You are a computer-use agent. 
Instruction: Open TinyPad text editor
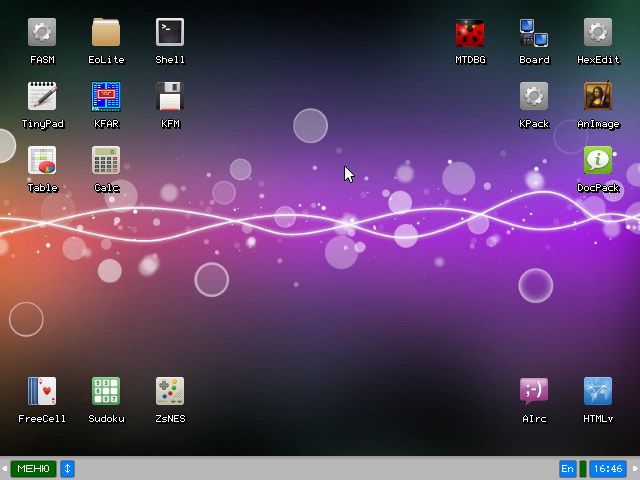point(42,97)
